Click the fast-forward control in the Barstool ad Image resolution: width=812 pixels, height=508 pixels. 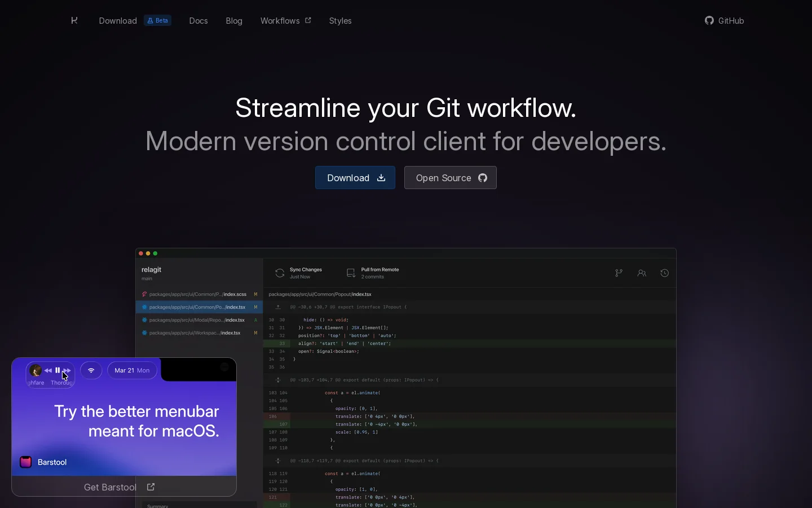[67, 370]
